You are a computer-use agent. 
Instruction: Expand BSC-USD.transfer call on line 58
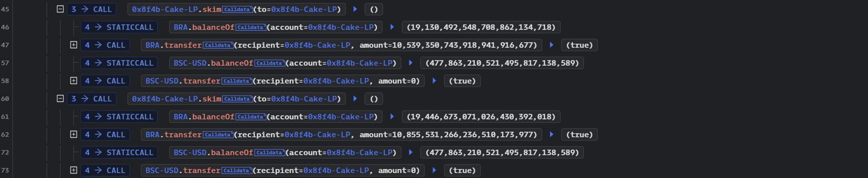[73, 81]
